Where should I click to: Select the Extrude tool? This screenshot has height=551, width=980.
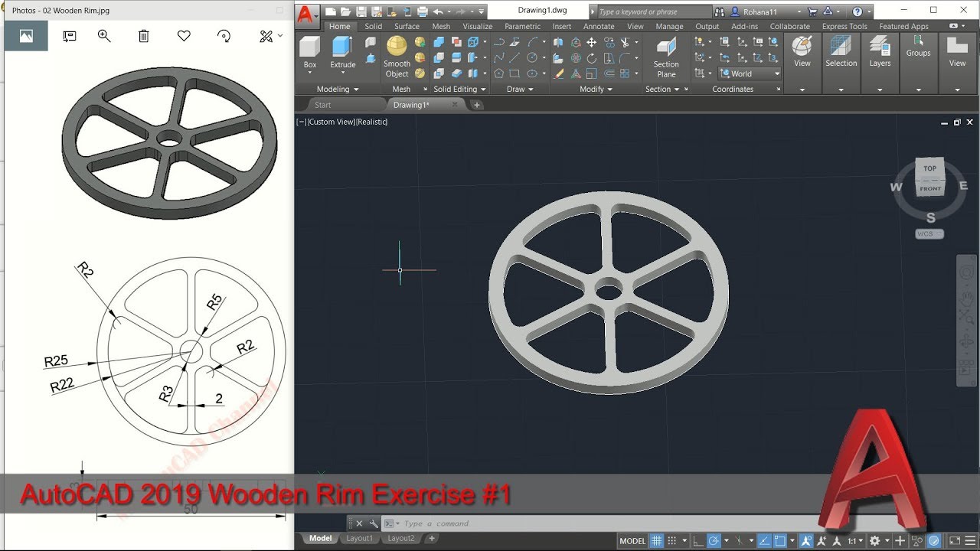pos(342,52)
